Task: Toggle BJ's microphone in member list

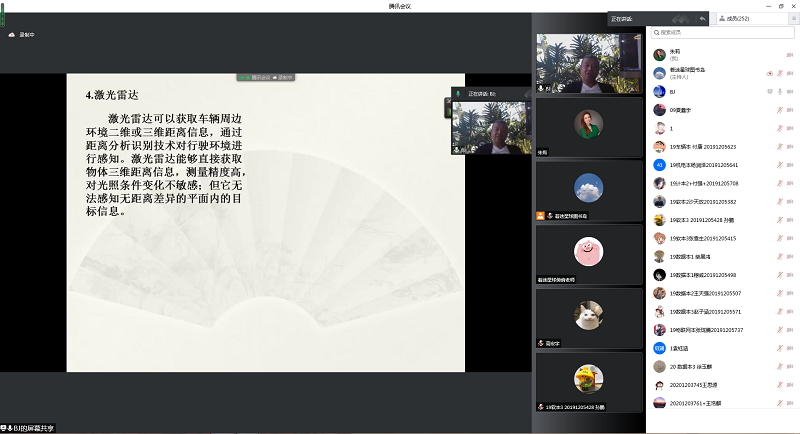Action: point(779,91)
